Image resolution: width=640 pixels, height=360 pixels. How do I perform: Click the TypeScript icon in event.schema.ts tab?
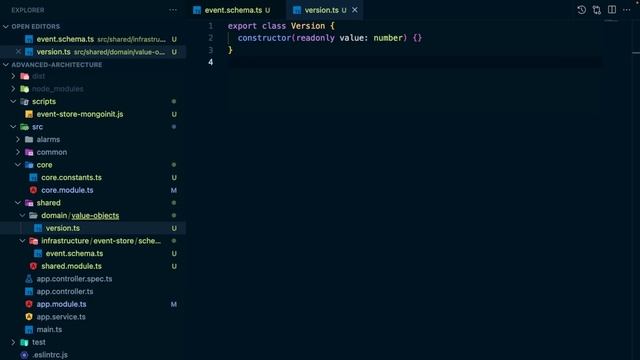pyautogui.click(x=197, y=10)
